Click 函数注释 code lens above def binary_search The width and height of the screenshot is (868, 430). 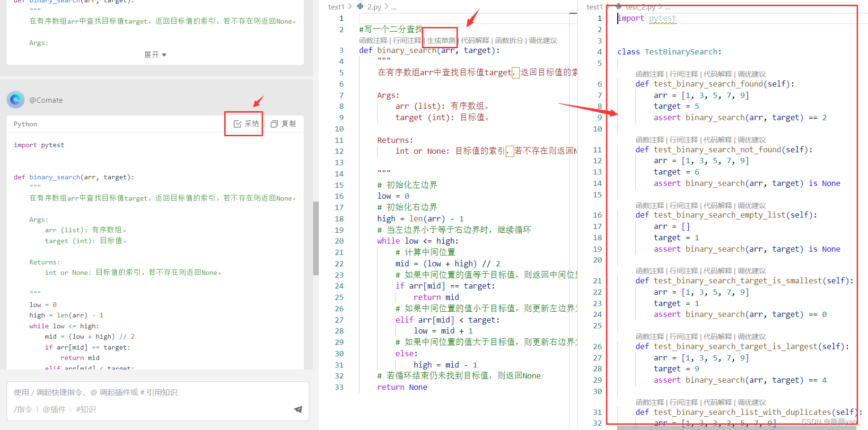[373, 41]
